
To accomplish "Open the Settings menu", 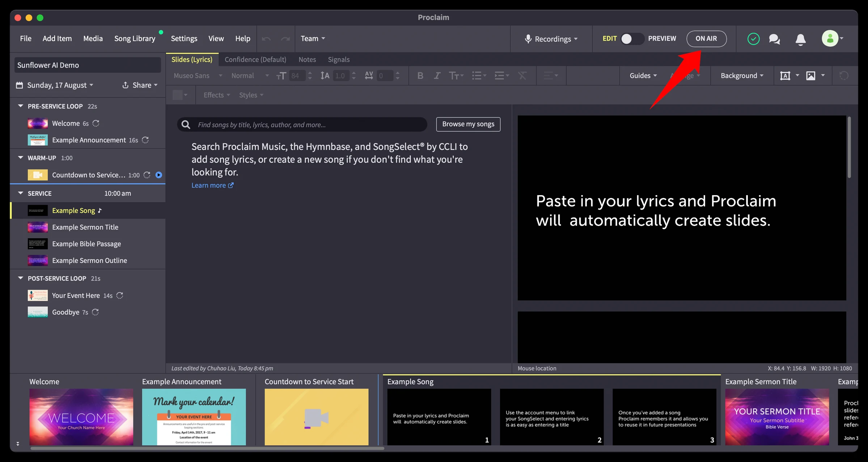I will 184,39.
